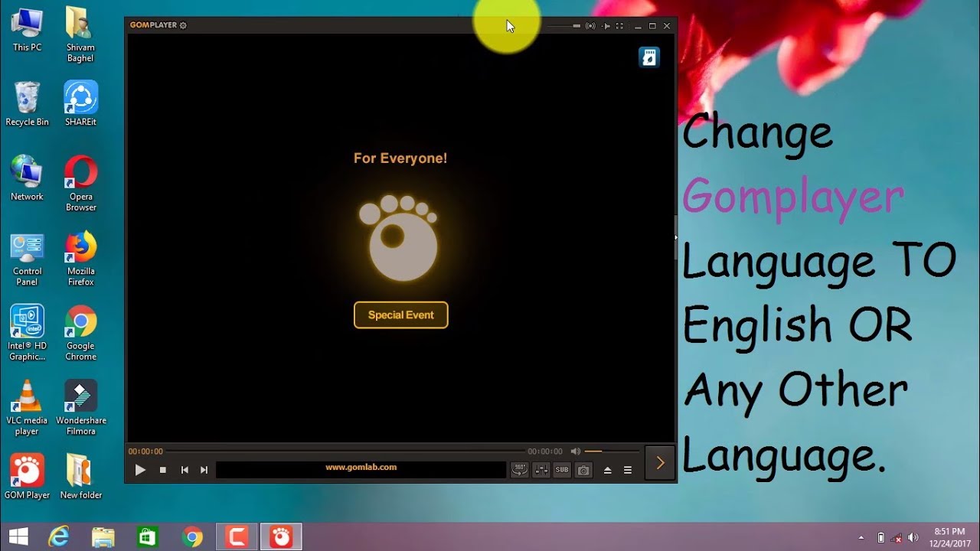980x551 pixels.
Task: Open the Recycle Bin
Action: click(27, 104)
